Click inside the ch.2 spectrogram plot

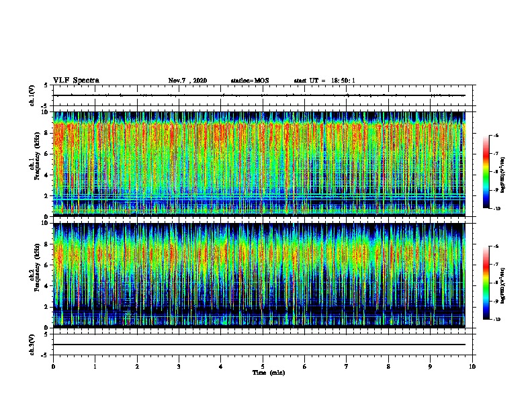pyautogui.click(x=259, y=275)
